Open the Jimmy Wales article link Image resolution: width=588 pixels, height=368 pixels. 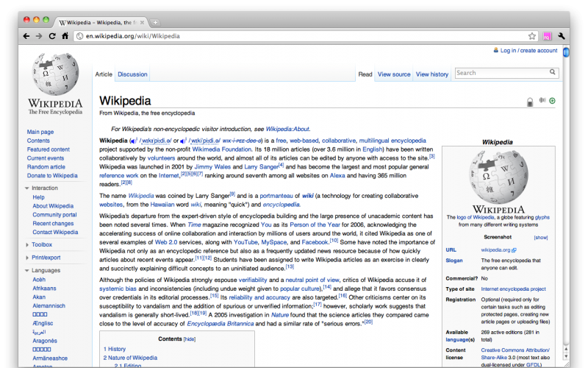(212, 167)
